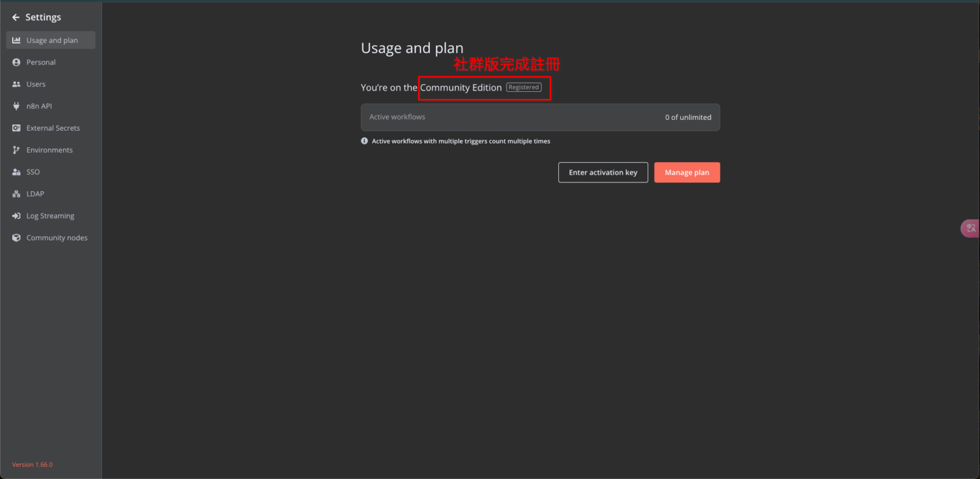Click the SSO user-lock icon
The image size is (980, 479).
pos(17,172)
